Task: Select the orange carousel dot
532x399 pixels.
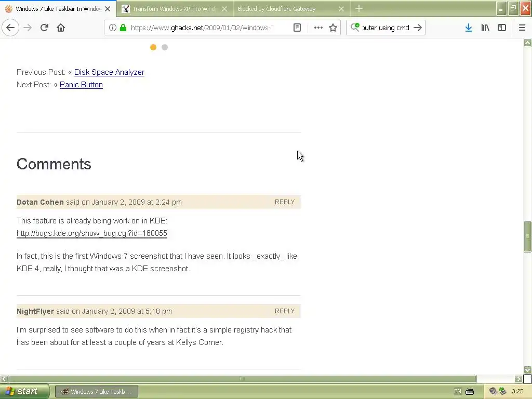Action: 153,47
